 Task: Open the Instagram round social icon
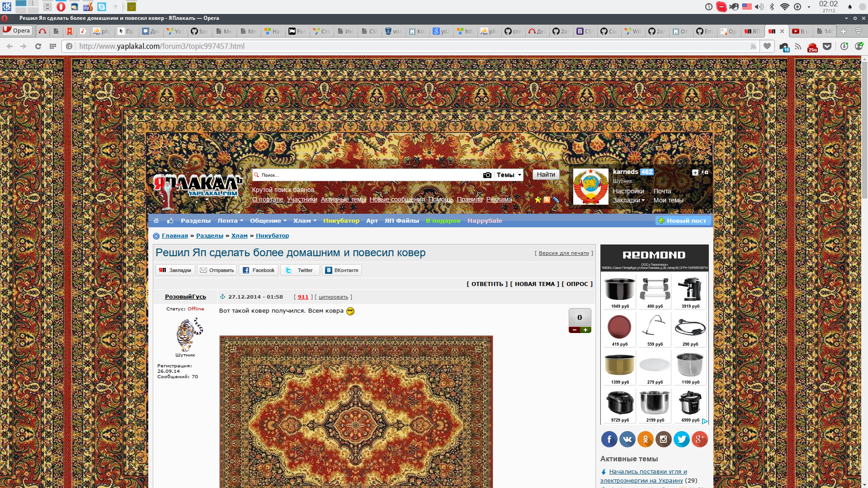point(664,439)
